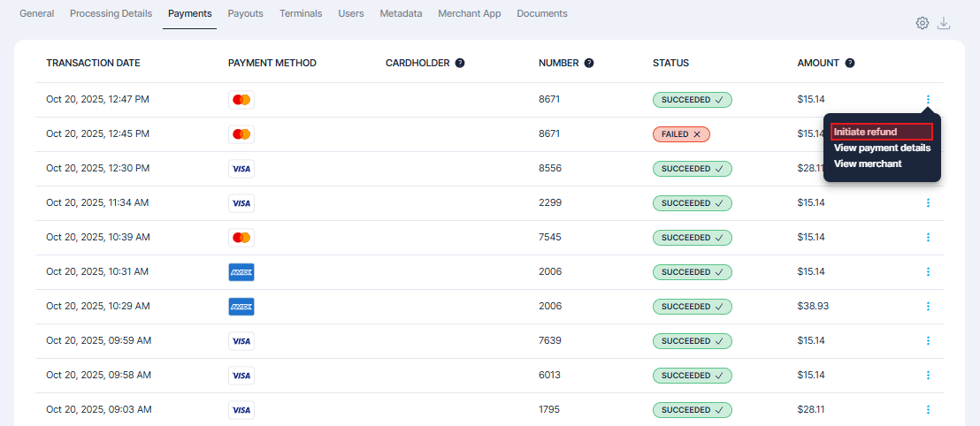Viewport: 980px width, 426px height.
Task: Switch to the Payouts tab
Action: click(245, 14)
